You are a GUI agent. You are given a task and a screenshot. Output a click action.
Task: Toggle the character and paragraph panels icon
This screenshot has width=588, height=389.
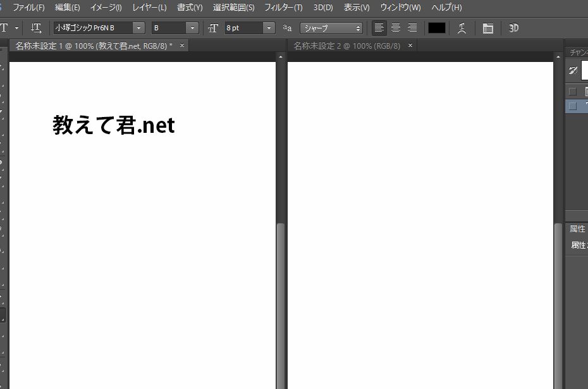(488, 28)
